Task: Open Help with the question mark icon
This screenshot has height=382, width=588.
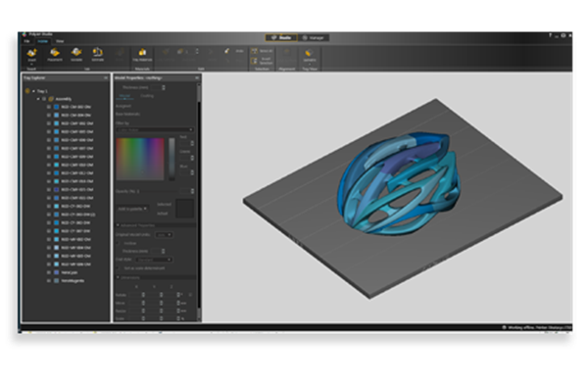Action: click(x=550, y=35)
